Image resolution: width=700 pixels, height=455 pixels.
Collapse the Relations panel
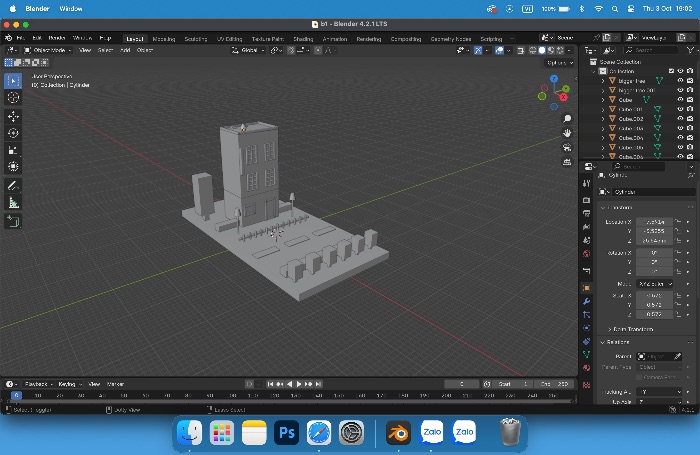[615, 342]
